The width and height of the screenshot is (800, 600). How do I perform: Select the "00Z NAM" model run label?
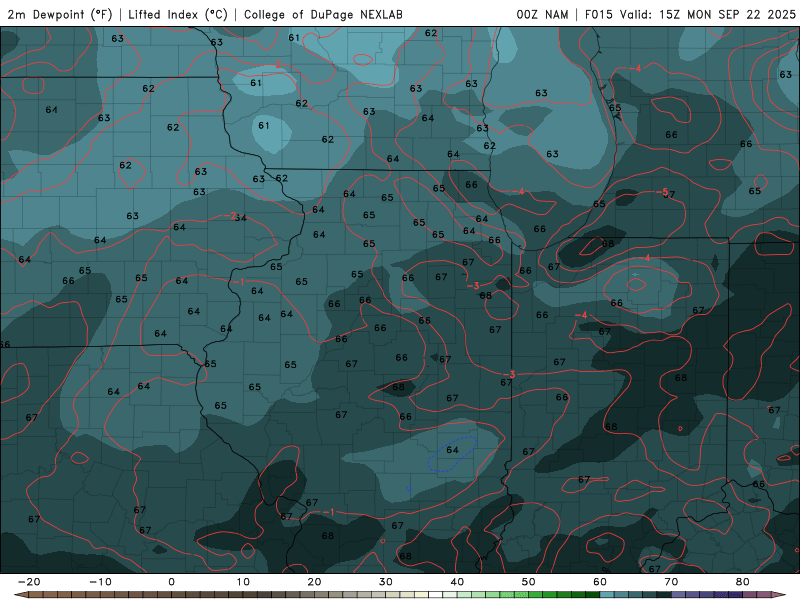[x=542, y=14]
